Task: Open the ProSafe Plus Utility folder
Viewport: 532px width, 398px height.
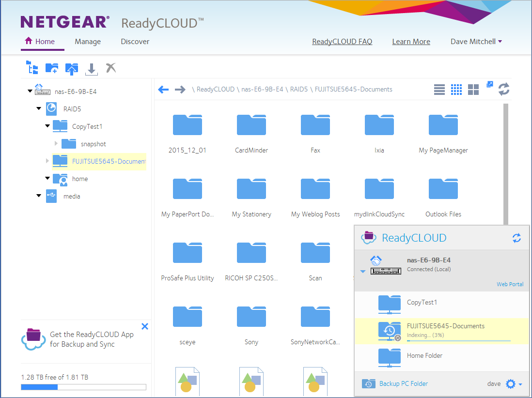Action: pos(188,262)
